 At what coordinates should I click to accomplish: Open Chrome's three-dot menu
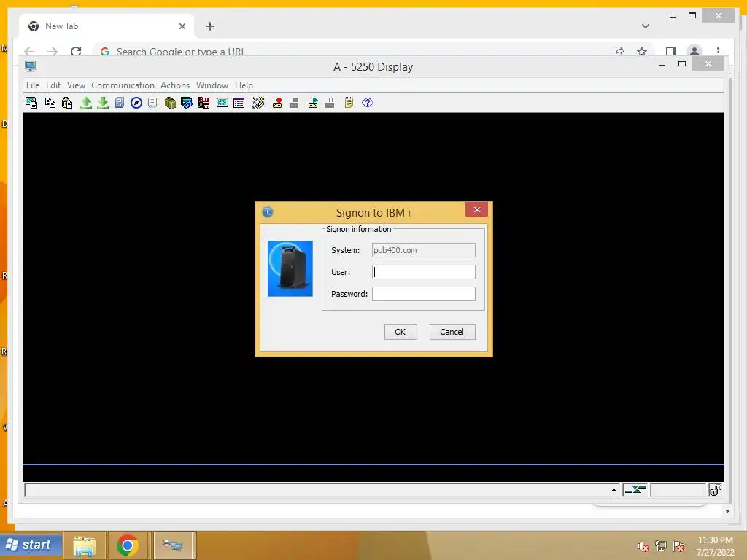[x=718, y=52]
